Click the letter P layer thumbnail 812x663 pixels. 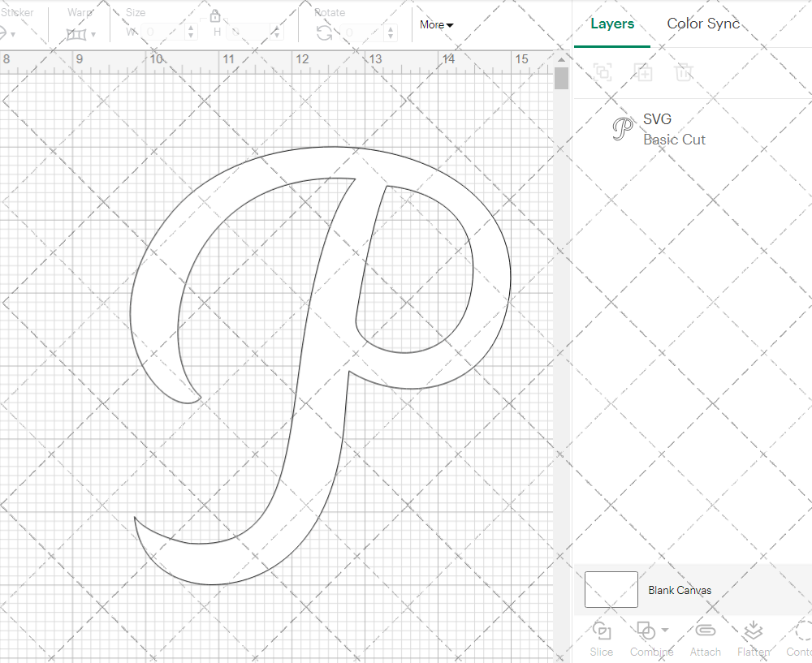point(623,129)
